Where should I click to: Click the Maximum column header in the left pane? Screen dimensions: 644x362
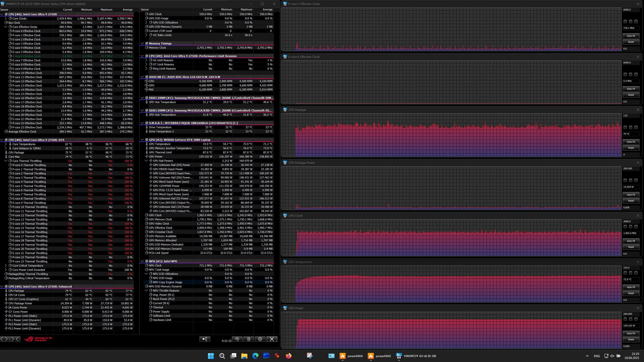pyautogui.click(x=106, y=9)
